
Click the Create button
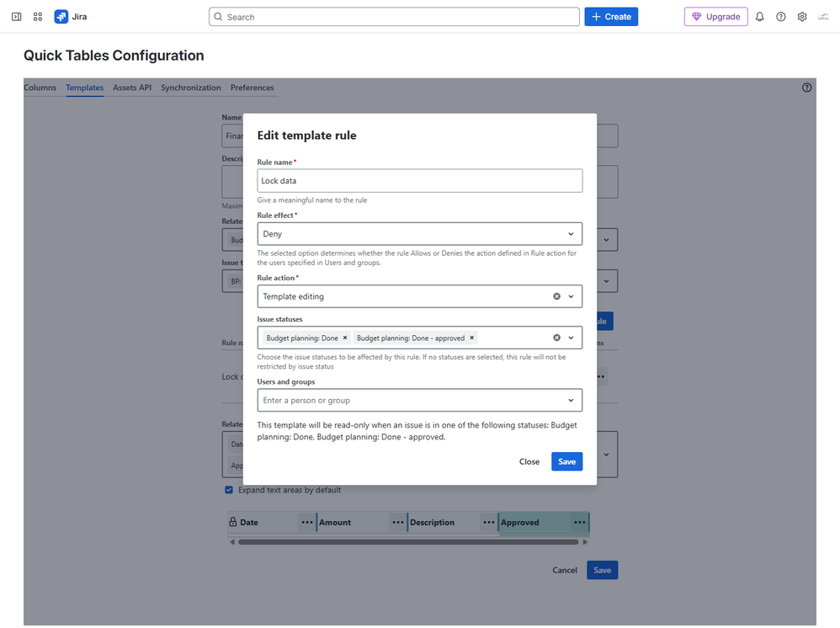coord(611,17)
